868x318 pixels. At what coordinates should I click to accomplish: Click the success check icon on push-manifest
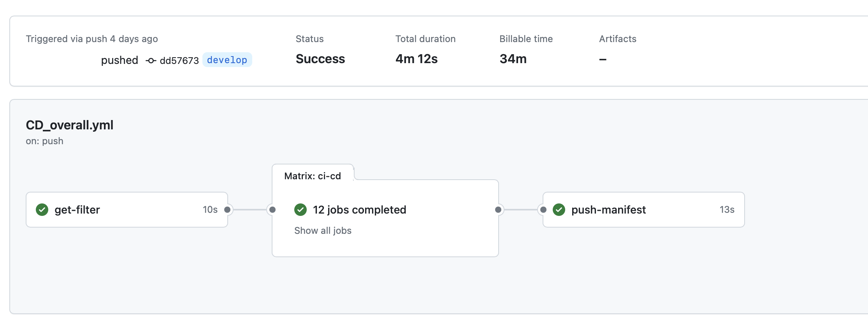[559, 210]
